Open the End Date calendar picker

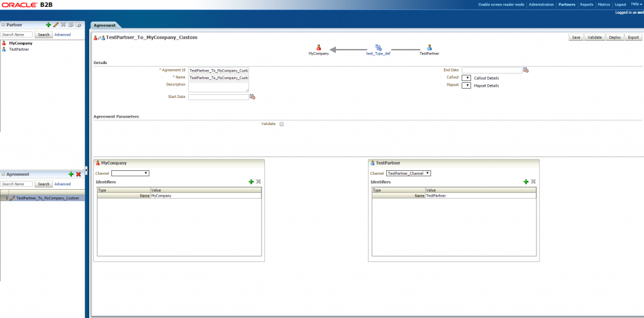point(526,70)
